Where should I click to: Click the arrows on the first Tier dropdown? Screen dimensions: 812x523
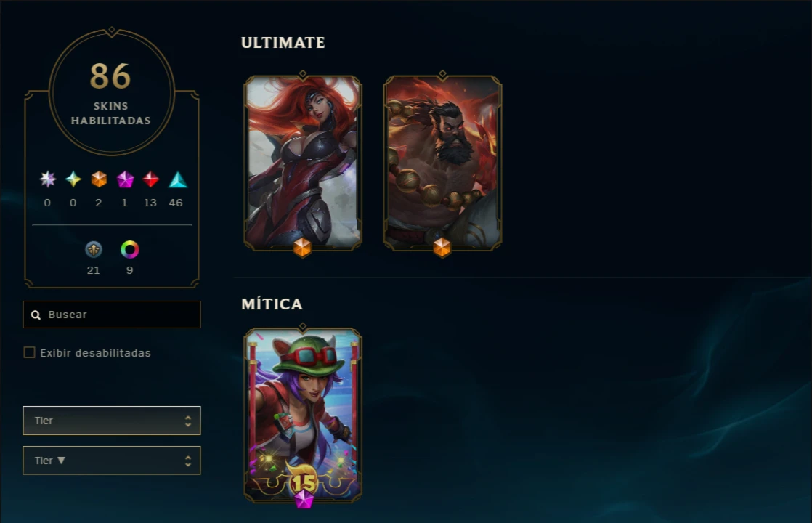pyautogui.click(x=188, y=421)
